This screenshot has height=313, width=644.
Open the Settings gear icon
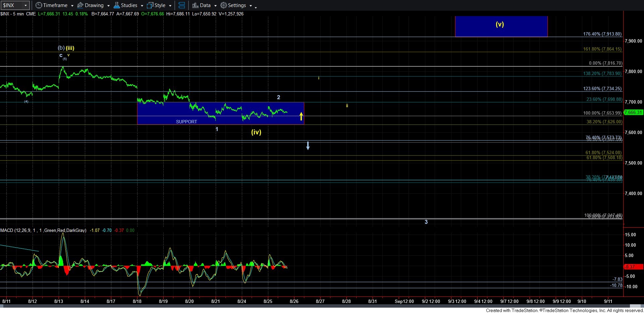click(x=223, y=5)
